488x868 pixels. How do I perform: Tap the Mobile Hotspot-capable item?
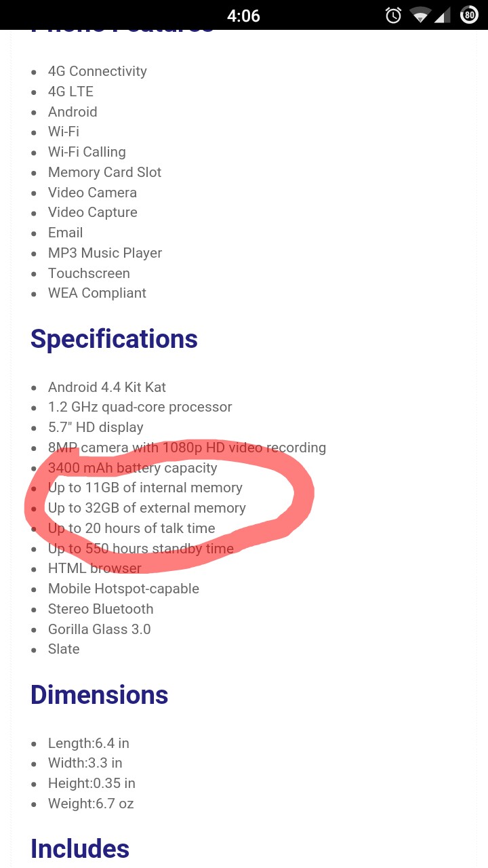[x=123, y=589]
